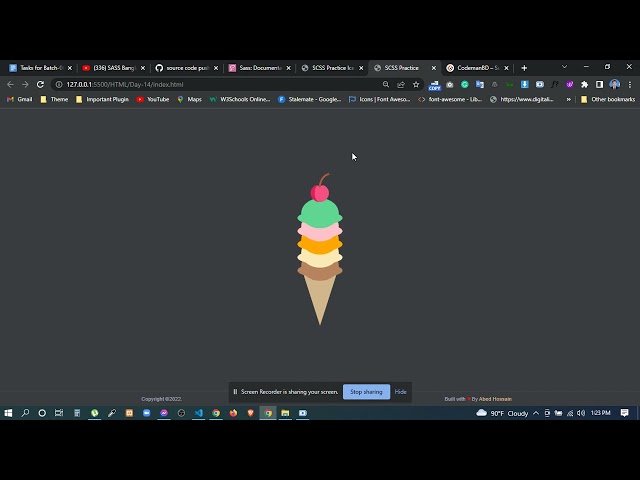Switch to the source code push tab
This screenshot has width=640, height=480.
[x=184, y=68]
